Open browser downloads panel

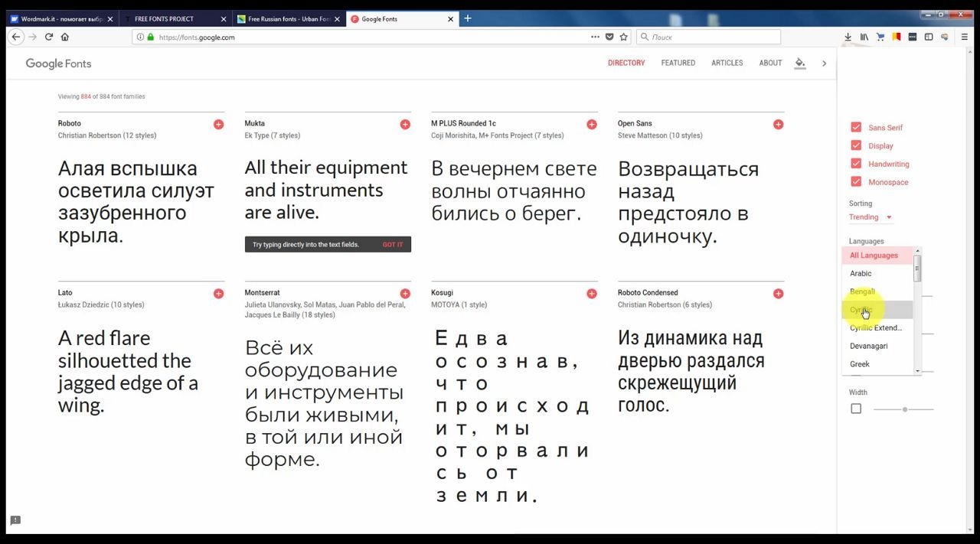click(848, 37)
